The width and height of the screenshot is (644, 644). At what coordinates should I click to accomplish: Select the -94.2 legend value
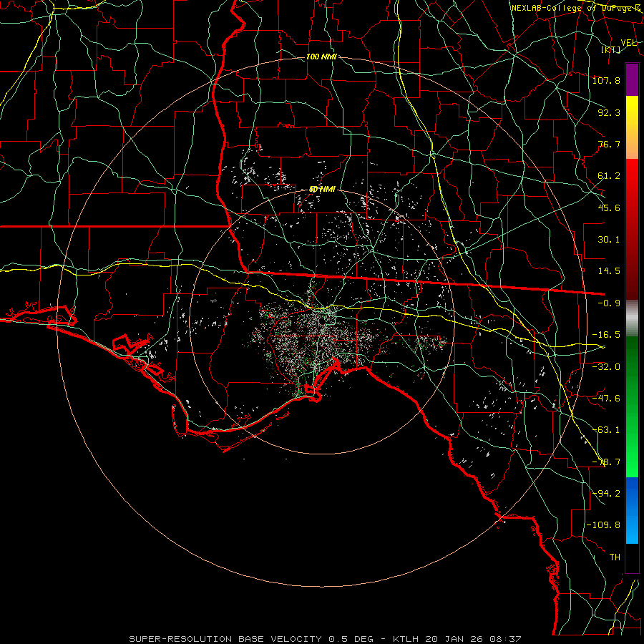tap(606, 494)
